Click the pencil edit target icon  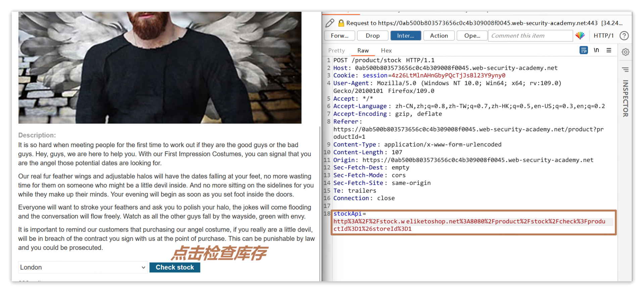pyautogui.click(x=330, y=23)
